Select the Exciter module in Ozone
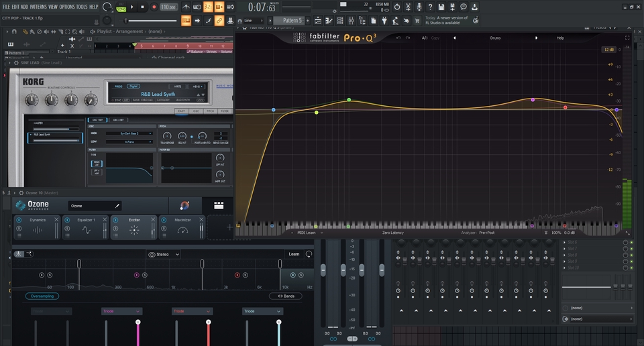644x346 pixels. click(134, 227)
